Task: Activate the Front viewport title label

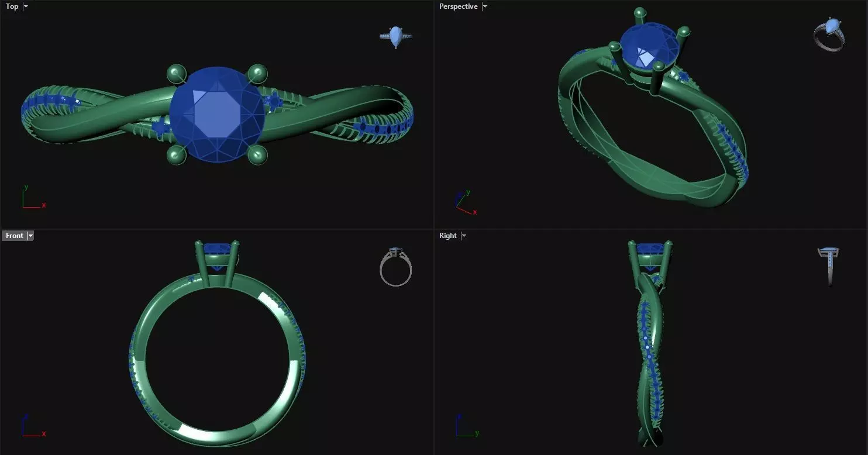Action: [x=15, y=236]
